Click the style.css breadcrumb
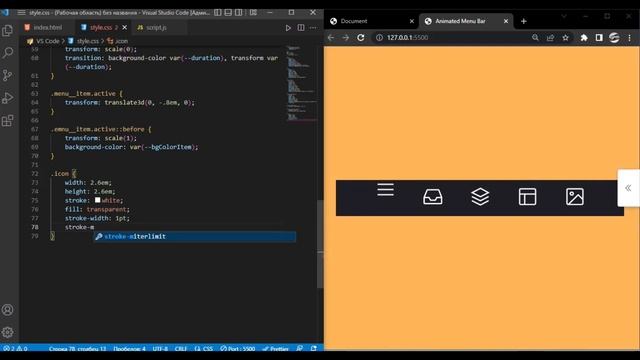This screenshot has width=640, height=360. pyautogui.click(x=84, y=41)
